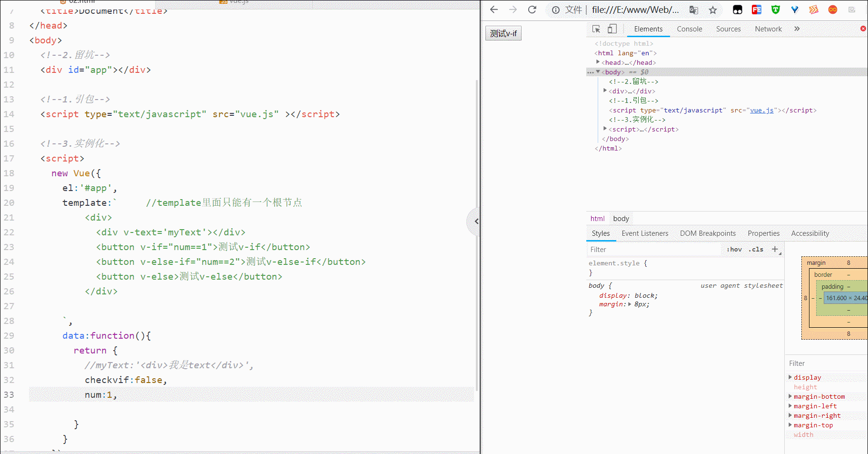Image resolution: width=868 pixels, height=454 pixels.
Task: Click line number 20 in editor gutter
Action: (9, 203)
